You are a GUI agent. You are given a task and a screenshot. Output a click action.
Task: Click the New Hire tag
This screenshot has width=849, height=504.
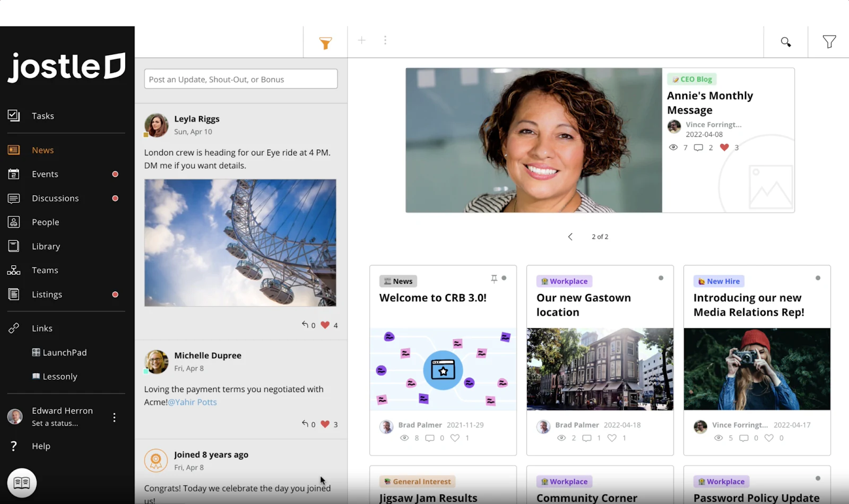point(719,281)
